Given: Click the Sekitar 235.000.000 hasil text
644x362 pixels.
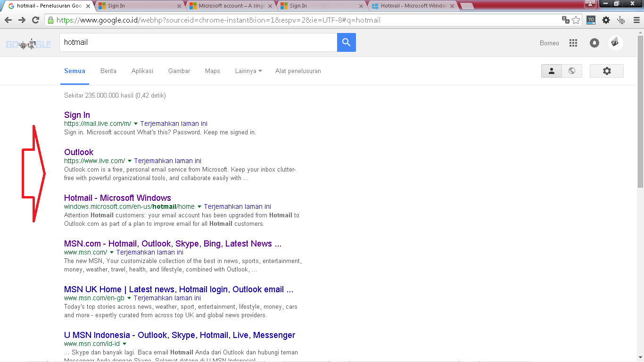Looking at the screenshot, I should [115, 96].
